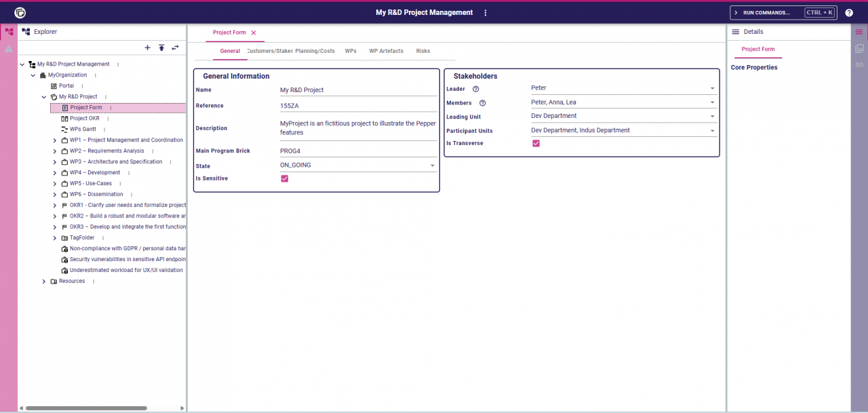Image resolution: width=868 pixels, height=413 pixels.
Task: Click the link icon in right sidebar rail
Action: (x=860, y=64)
